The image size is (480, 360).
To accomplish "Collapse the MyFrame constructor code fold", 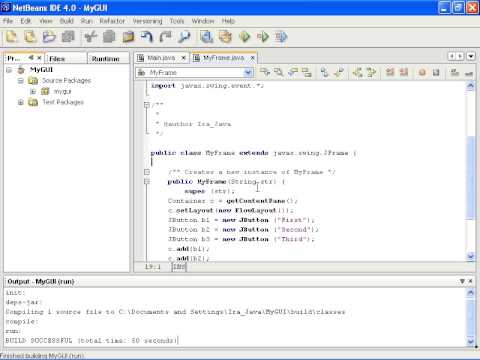I will pyautogui.click(x=147, y=181).
